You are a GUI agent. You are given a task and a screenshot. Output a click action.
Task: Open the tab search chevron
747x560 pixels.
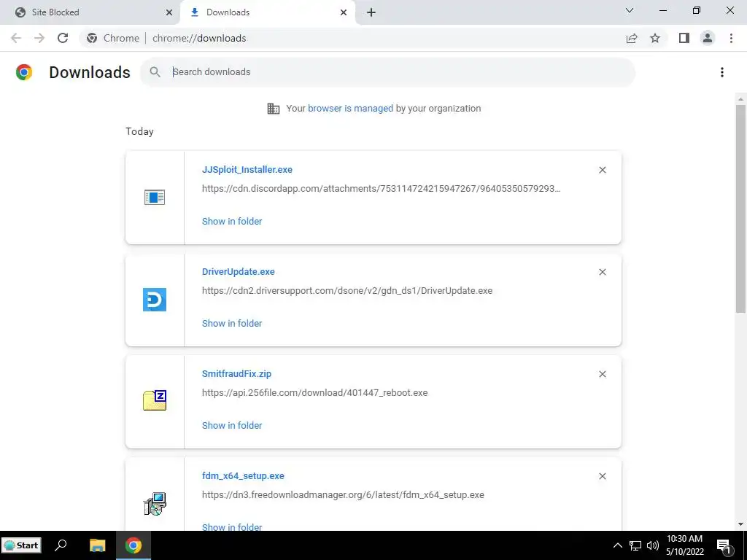tap(630, 10)
